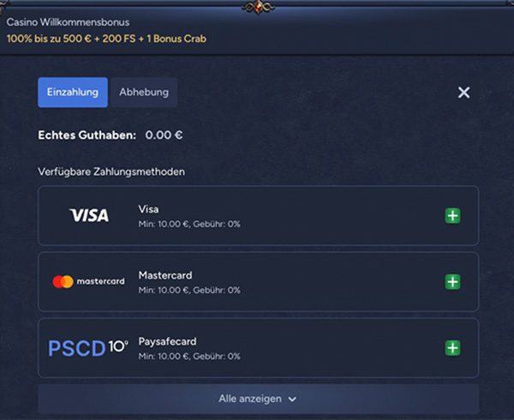Select the Visa payment method row
This screenshot has height=420, width=514.
tap(259, 216)
